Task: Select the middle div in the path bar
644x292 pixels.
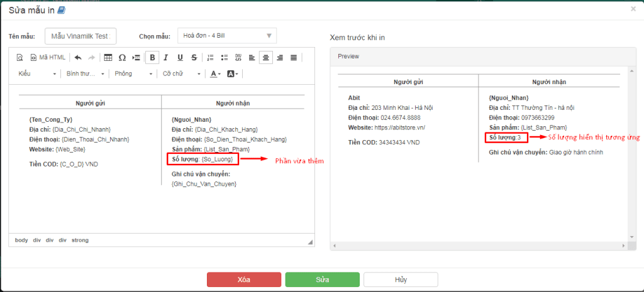Action: pos(50,241)
